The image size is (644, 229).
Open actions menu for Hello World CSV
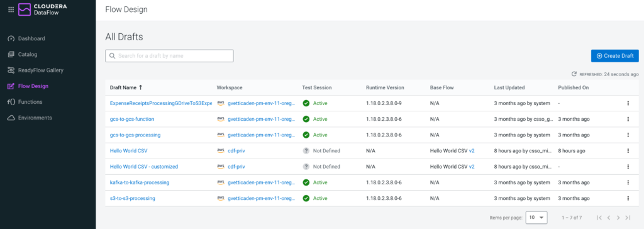(628, 151)
